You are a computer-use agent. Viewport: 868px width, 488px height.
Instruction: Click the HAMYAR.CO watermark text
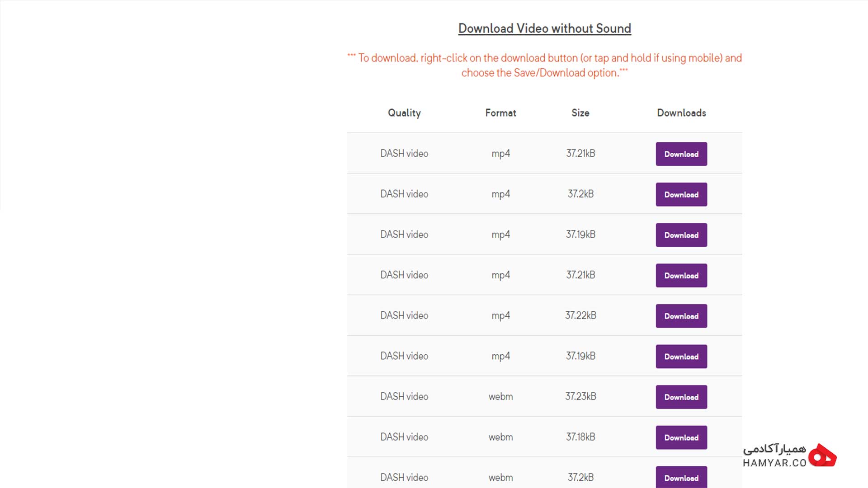774,463
